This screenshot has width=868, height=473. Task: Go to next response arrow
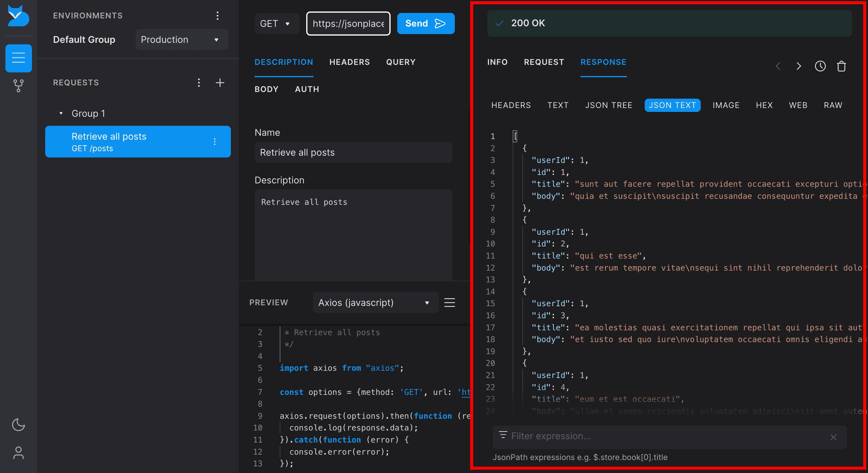(799, 66)
